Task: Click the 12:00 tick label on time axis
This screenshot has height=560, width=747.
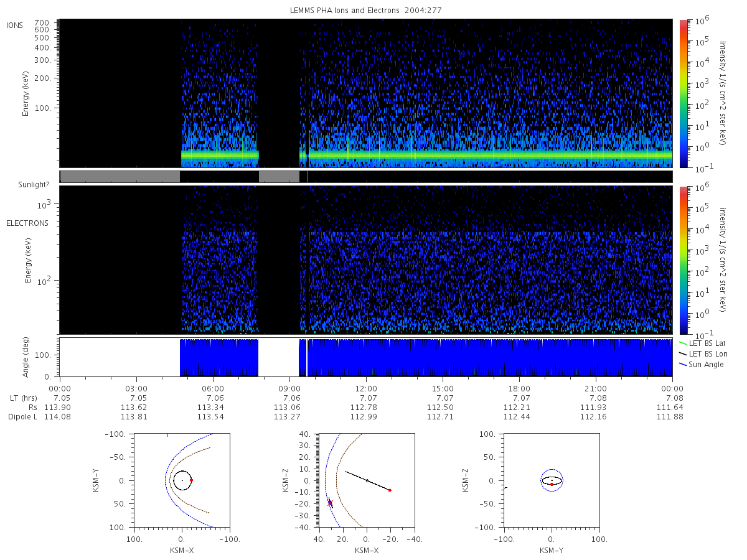Action: tap(366, 388)
